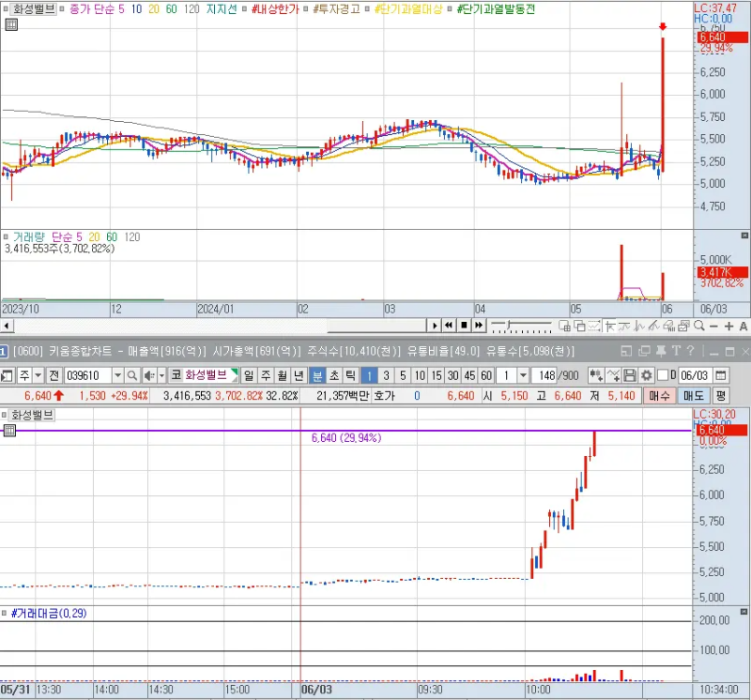751x700 pixels.
Task: Click the trendline drawing tool icon
Action: [x=624, y=326]
